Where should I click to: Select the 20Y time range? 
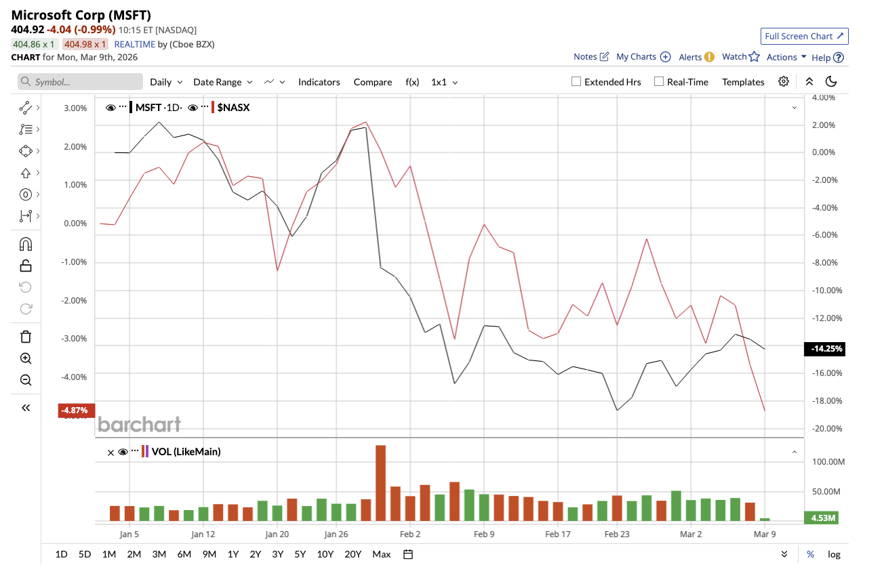(353, 554)
